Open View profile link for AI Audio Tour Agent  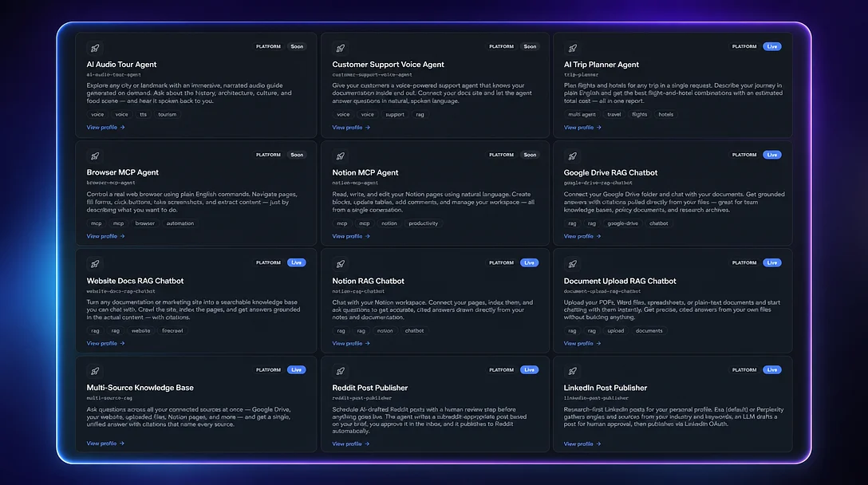[106, 128]
